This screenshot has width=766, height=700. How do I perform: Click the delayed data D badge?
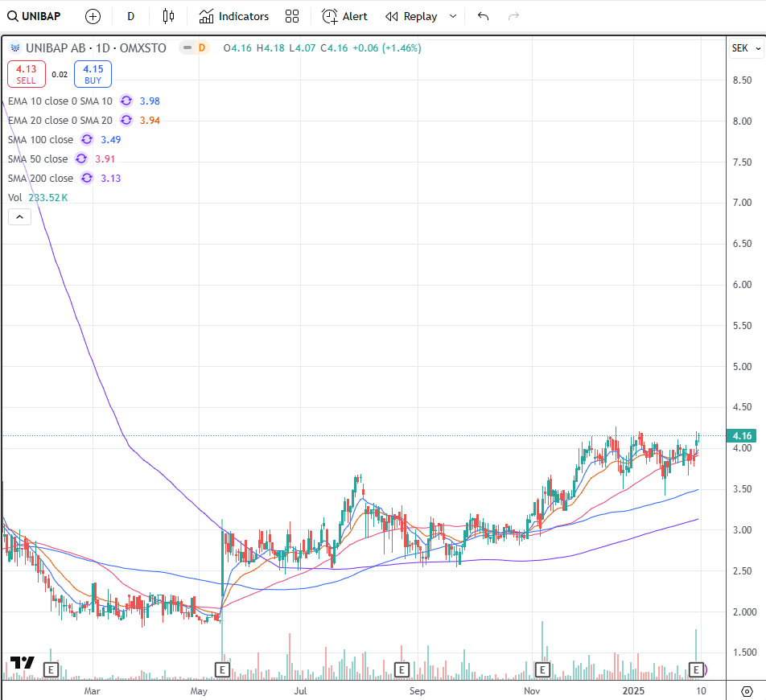pos(202,47)
